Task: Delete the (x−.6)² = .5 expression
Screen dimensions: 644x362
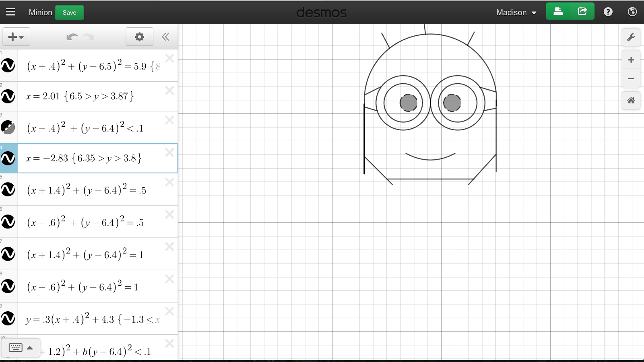Action: pyautogui.click(x=169, y=214)
